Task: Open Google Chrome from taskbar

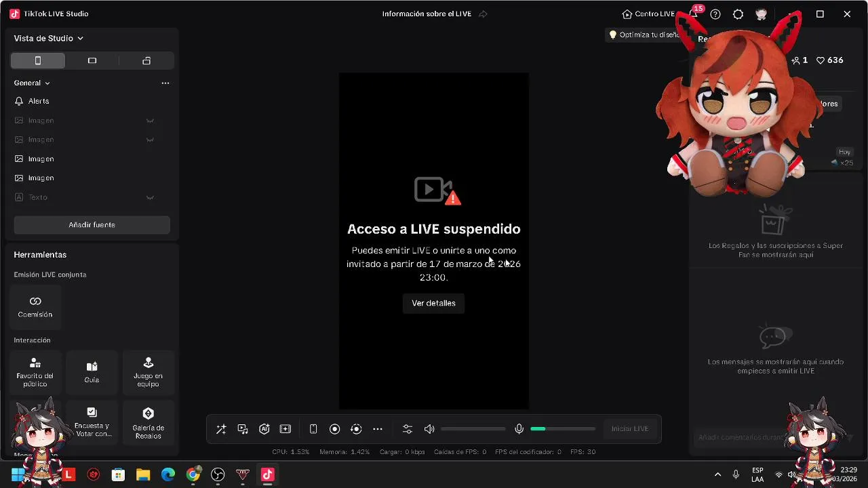Action: click(x=193, y=474)
